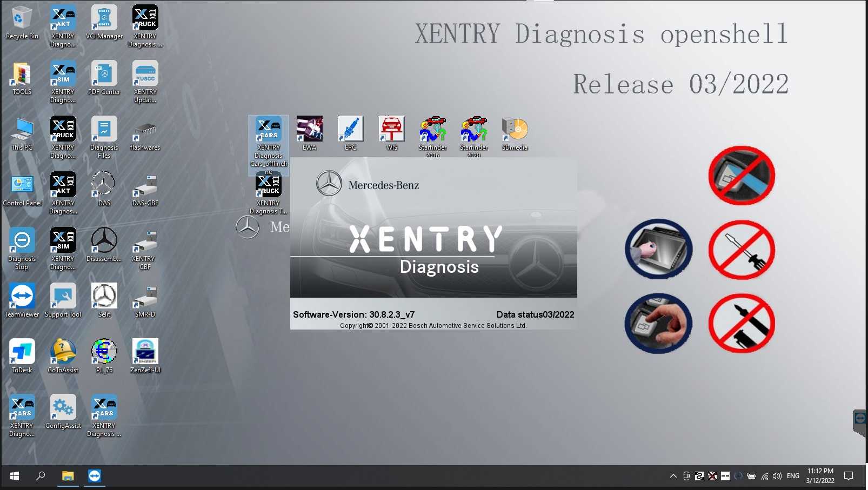The image size is (868, 490).
Task: Open the Recycle Bin desktop icon
Action: 22,23
